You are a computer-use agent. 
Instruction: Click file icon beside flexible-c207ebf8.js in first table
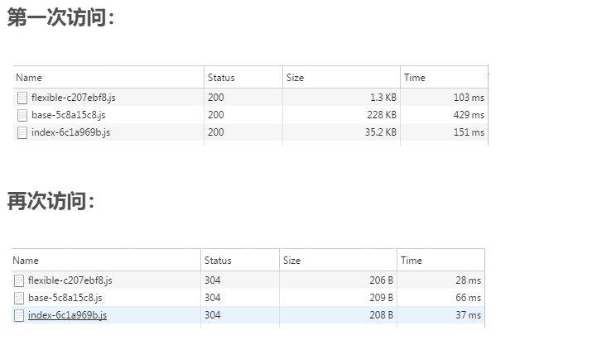[x=22, y=98]
